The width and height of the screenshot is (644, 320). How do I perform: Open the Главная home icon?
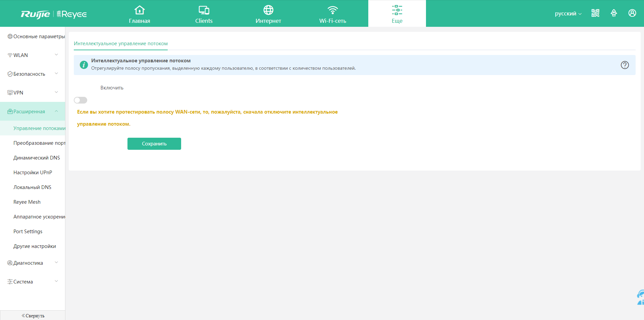[140, 10]
